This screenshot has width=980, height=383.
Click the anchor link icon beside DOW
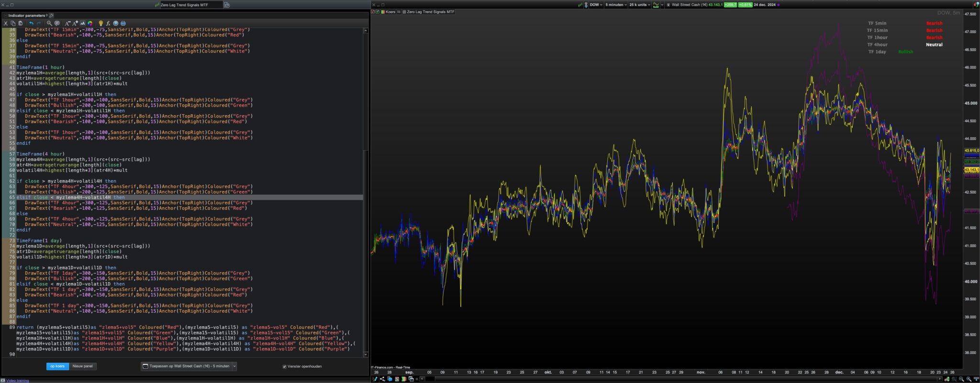tap(586, 5)
